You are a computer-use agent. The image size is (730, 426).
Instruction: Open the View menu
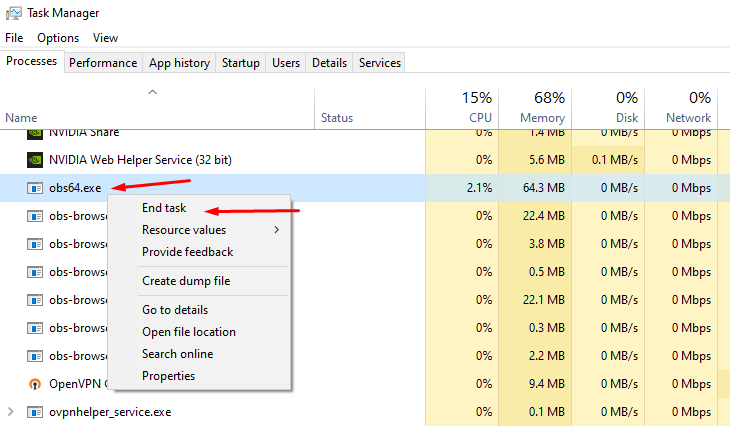[105, 38]
